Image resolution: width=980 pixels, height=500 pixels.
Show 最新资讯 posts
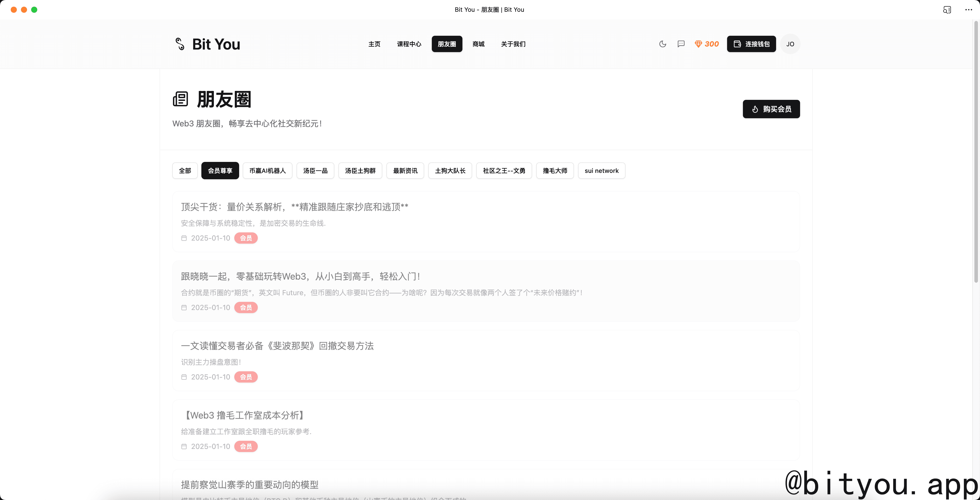point(405,171)
